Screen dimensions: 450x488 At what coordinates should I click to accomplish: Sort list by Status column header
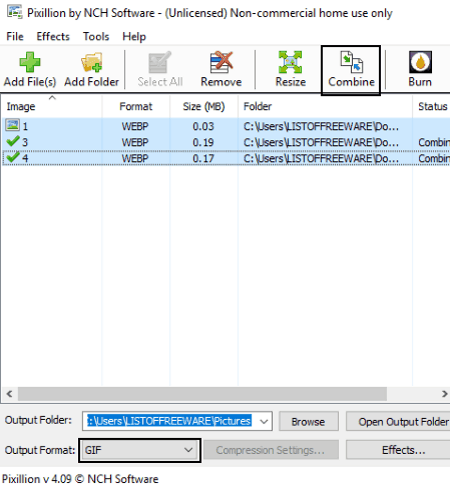tap(432, 106)
